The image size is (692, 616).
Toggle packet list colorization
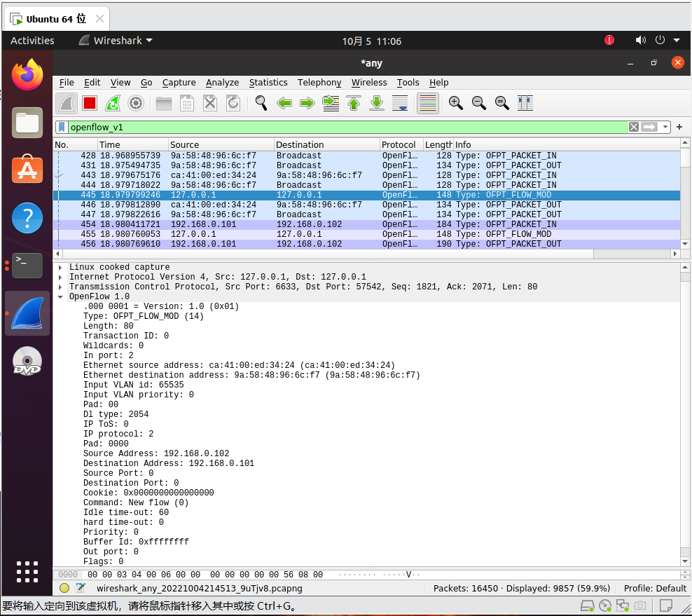click(x=428, y=103)
